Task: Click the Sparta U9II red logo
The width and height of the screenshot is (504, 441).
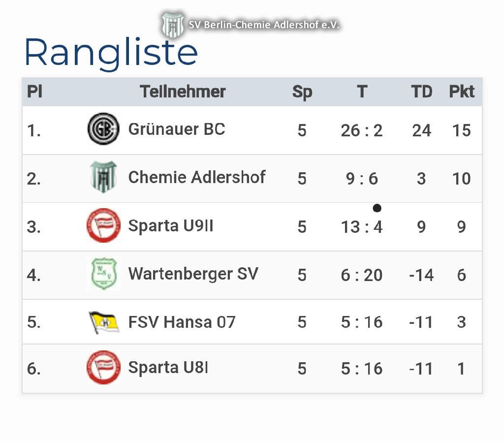Action: pyautogui.click(x=103, y=225)
